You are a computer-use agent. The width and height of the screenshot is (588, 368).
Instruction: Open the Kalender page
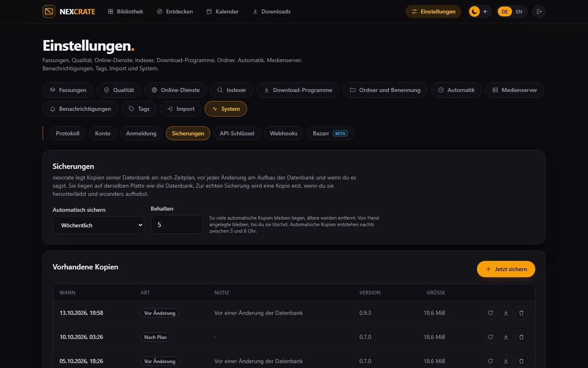[x=223, y=11]
